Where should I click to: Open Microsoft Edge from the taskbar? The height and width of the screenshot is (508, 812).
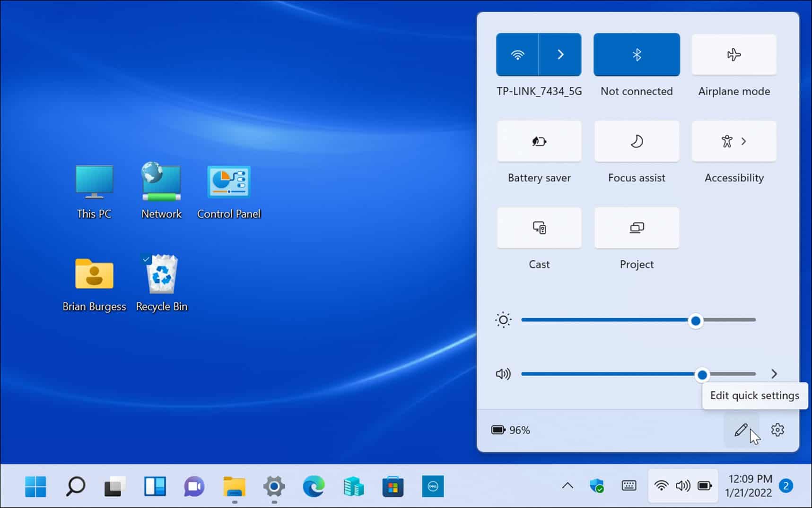pyautogui.click(x=314, y=485)
